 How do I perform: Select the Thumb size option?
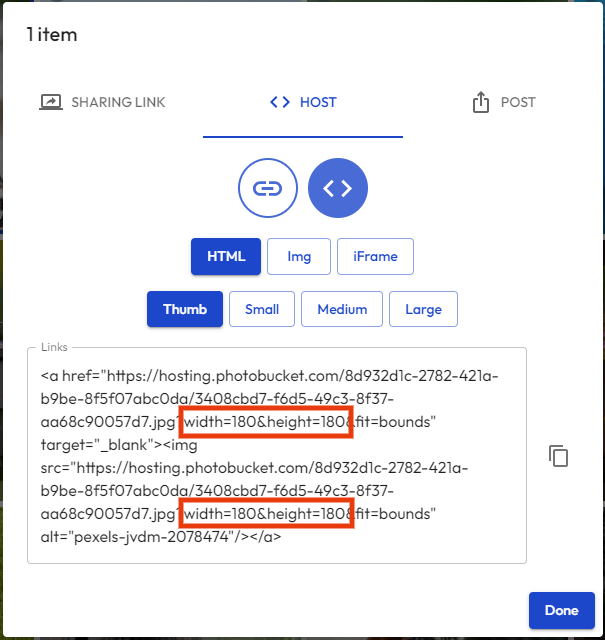[x=184, y=309]
